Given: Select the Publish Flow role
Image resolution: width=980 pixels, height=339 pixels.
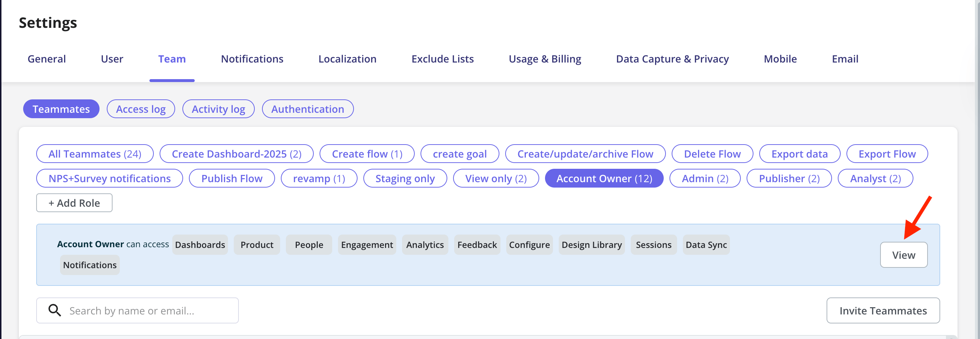Looking at the screenshot, I should [x=232, y=178].
